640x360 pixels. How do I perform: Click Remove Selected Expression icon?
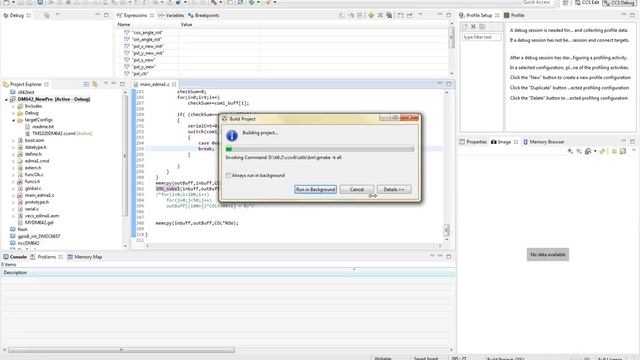(380, 16)
